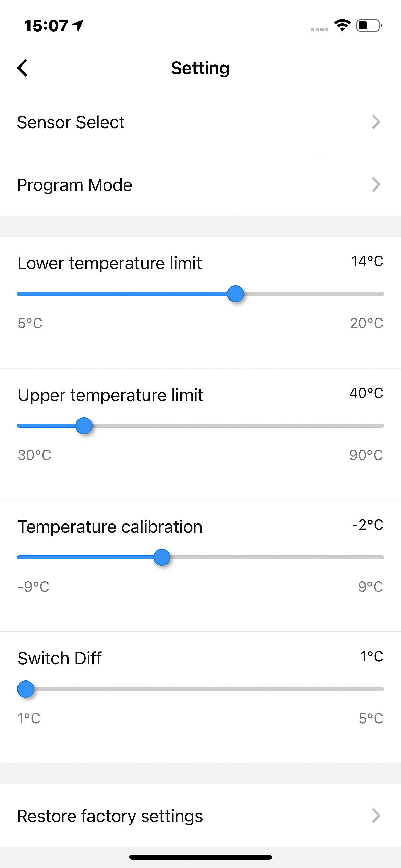This screenshot has height=868, width=401.
Task: Click the Switch Diff slider handle
Action: coord(26,689)
